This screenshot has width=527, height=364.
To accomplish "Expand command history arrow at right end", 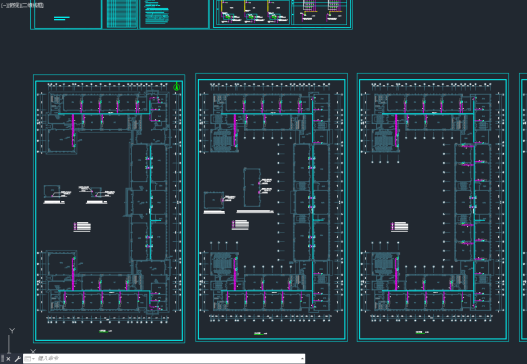I will tap(302, 359).
